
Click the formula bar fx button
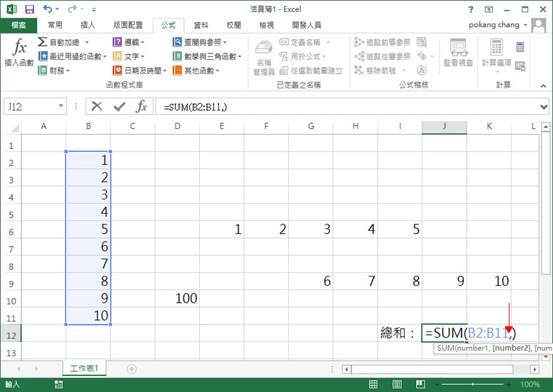(141, 106)
